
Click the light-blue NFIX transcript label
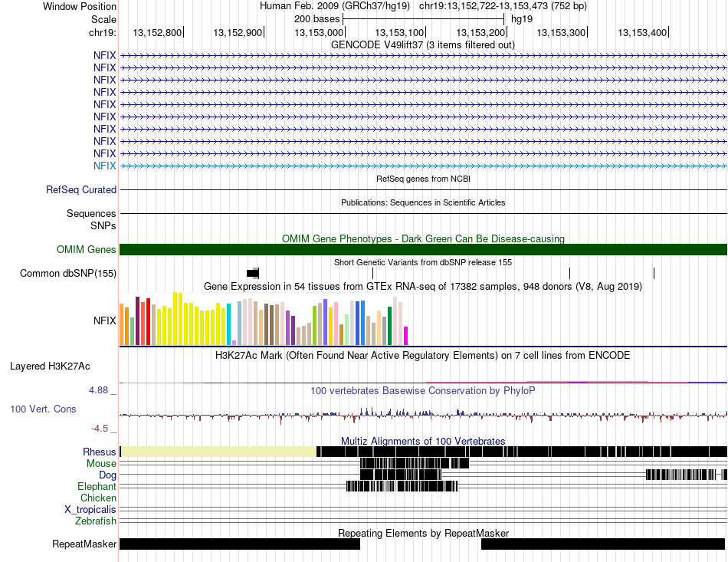[x=104, y=166]
